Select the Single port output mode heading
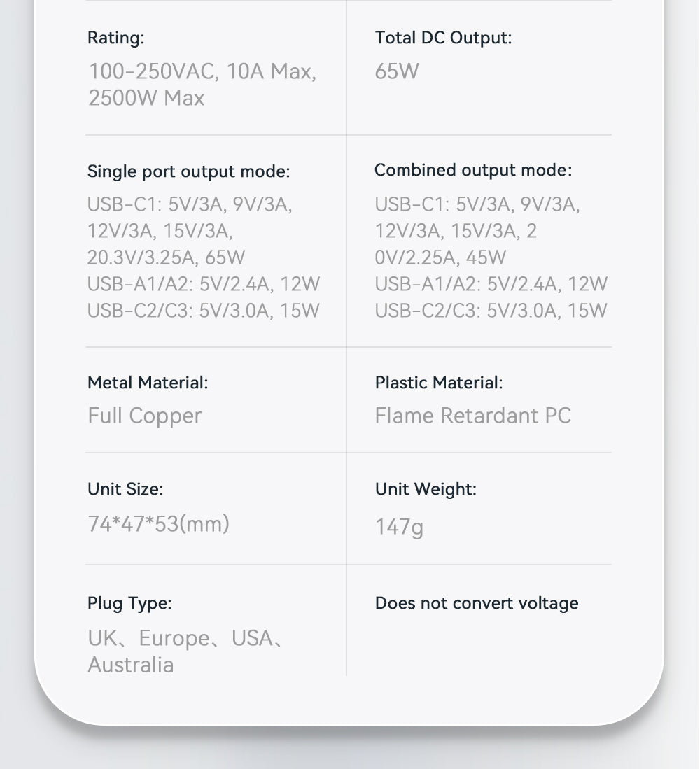The image size is (700, 769). click(x=188, y=171)
